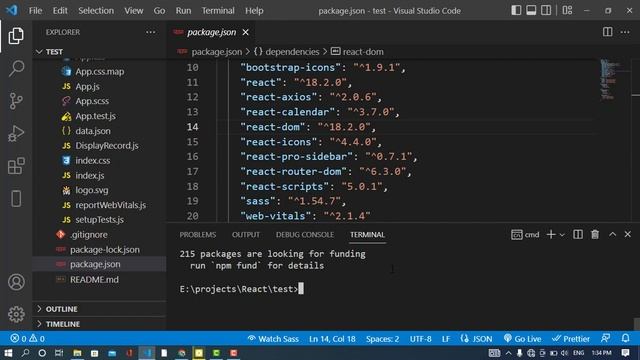Select the cmd terminal instance
The image size is (640, 360).
click(x=525, y=235)
